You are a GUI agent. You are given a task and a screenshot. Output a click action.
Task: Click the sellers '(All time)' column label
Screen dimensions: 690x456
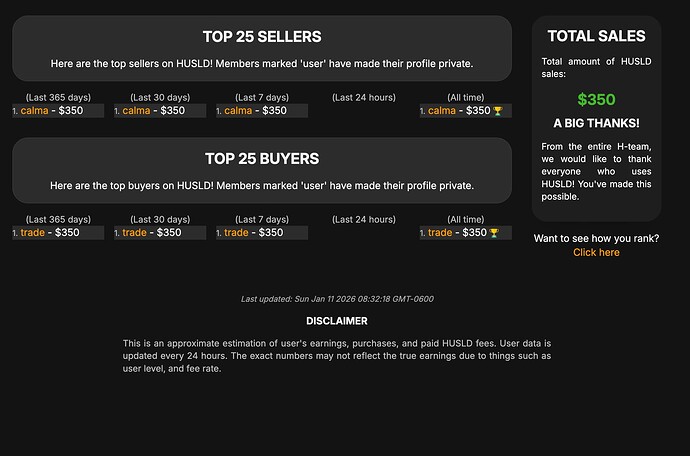[466, 98]
